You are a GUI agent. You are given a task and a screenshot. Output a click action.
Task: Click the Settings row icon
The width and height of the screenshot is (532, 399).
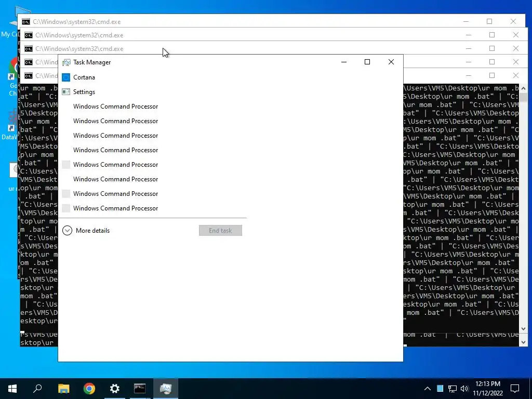66,92
